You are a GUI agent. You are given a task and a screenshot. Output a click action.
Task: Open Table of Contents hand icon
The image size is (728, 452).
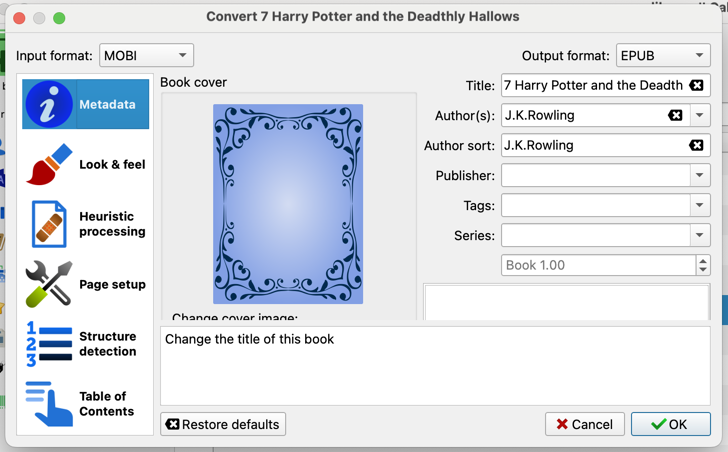49,404
